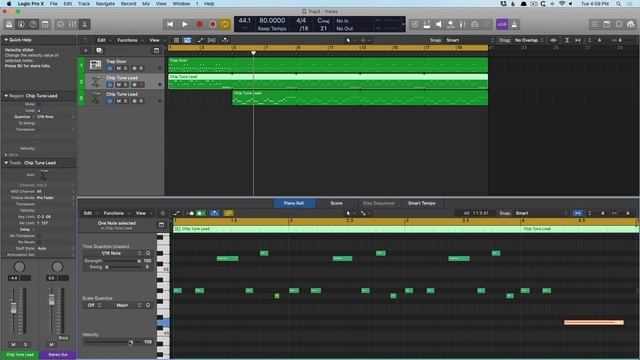Open the File menu in menu bar

click(53, 4)
